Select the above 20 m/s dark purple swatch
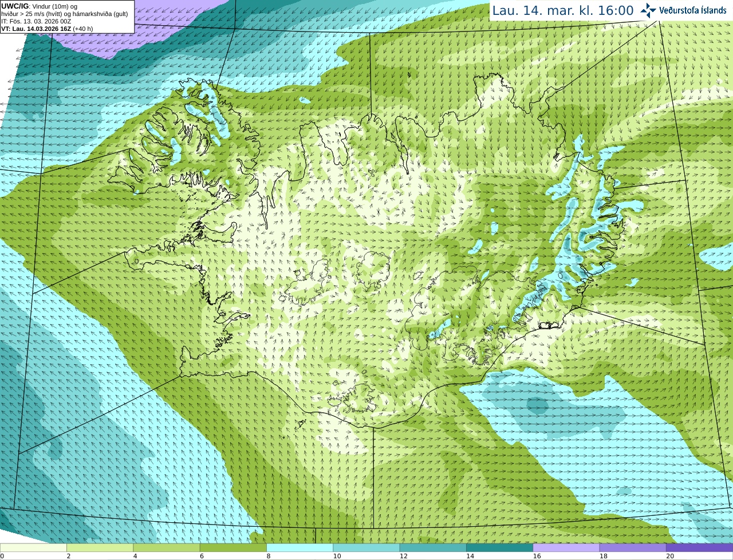Image resolution: width=733 pixels, height=560 pixels. point(699,548)
